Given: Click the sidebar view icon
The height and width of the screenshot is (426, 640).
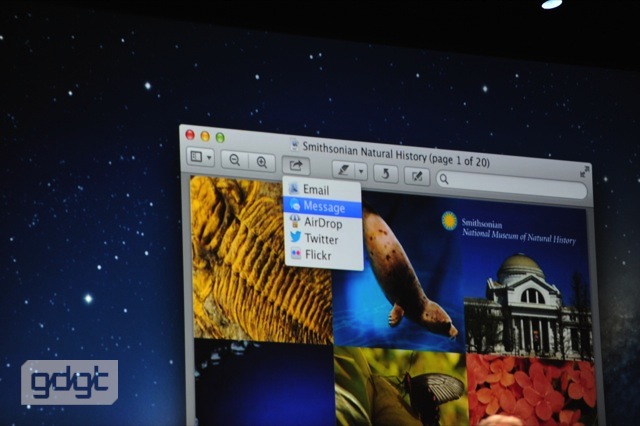Looking at the screenshot, I should [x=196, y=157].
